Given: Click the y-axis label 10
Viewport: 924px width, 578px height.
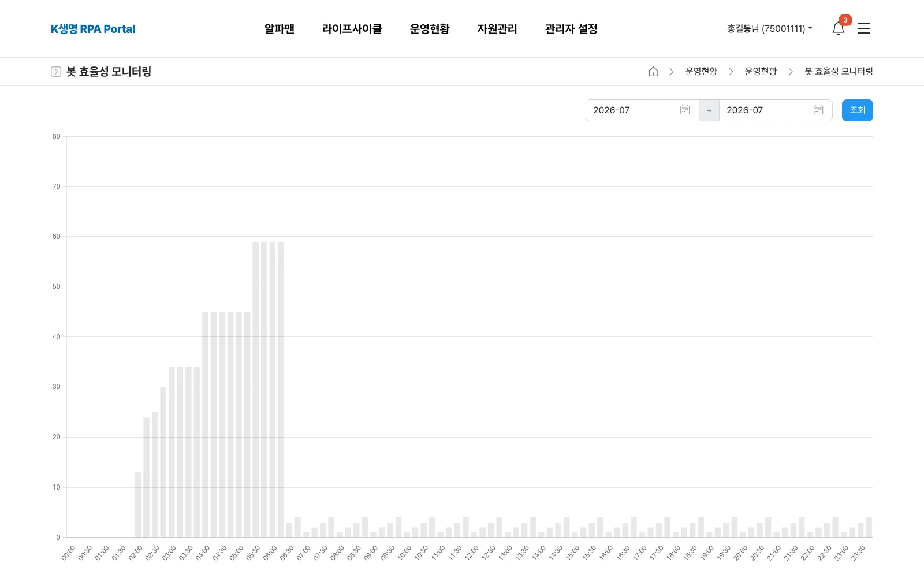Looking at the screenshot, I should (x=56, y=487).
